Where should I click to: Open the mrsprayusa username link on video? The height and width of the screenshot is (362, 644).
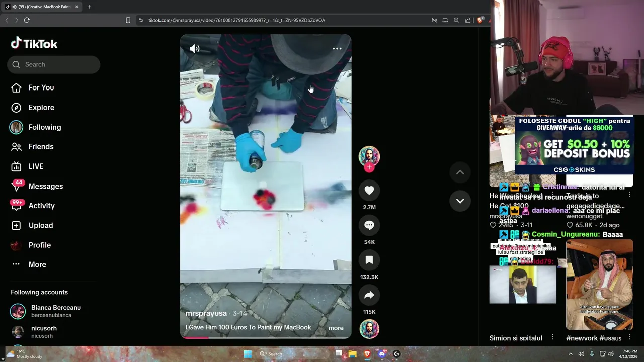click(x=206, y=313)
